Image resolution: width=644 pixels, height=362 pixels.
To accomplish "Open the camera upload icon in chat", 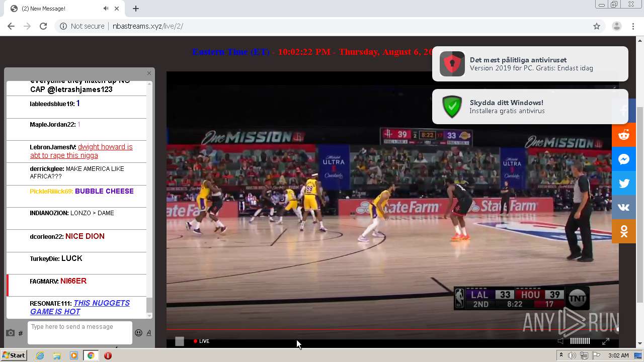I will (10, 333).
